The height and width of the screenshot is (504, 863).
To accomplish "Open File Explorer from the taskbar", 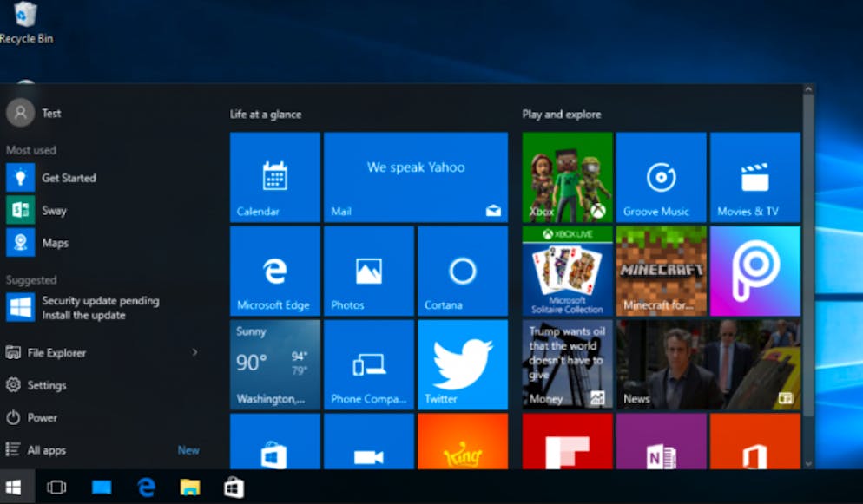I will click(190, 487).
